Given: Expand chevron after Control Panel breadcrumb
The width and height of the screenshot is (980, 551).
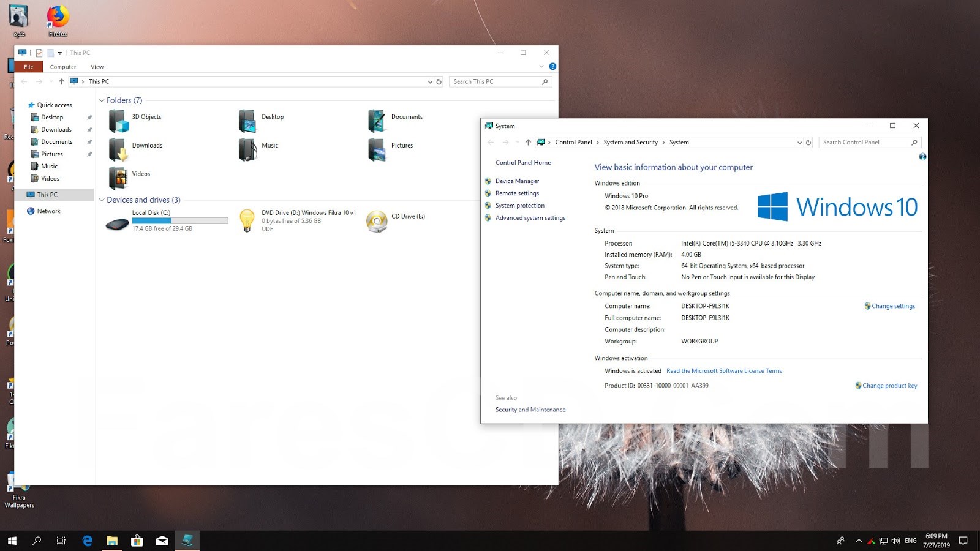Looking at the screenshot, I should (x=598, y=142).
